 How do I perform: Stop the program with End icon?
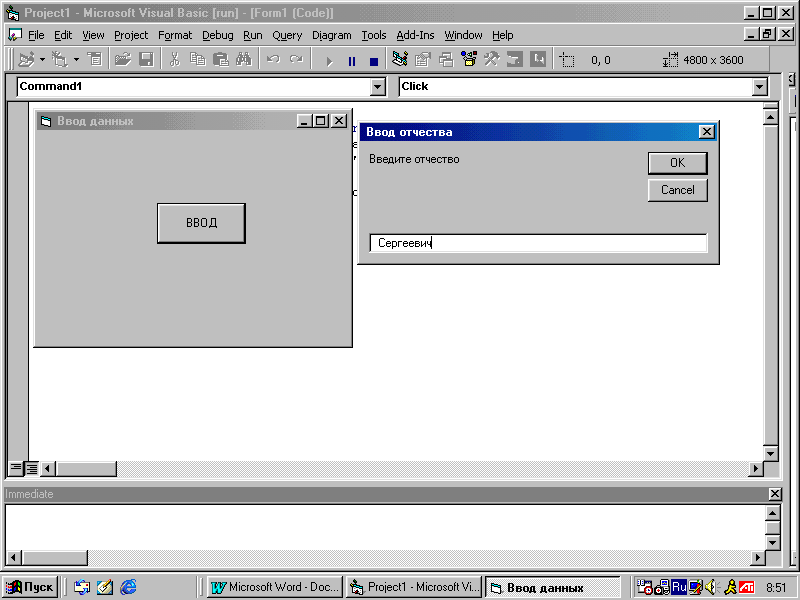tap(374, 61)
